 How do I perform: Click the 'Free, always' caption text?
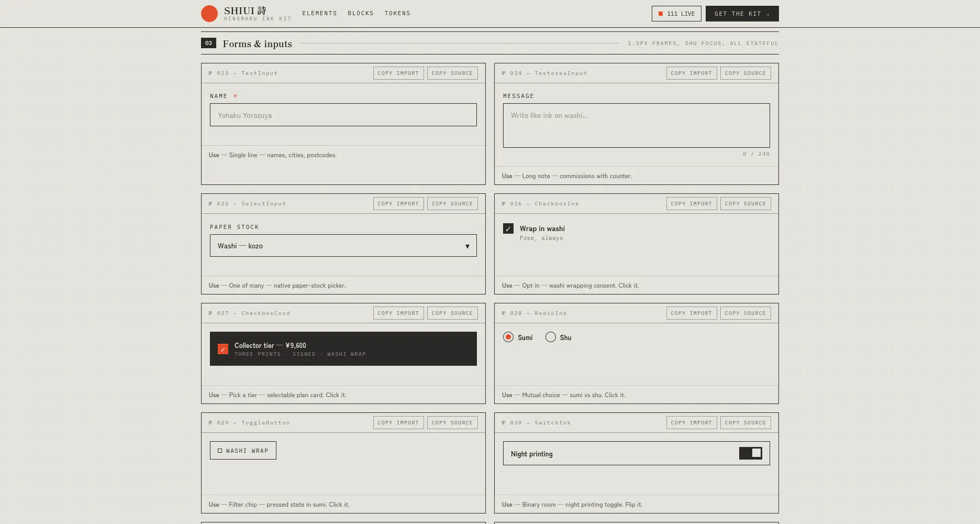pos(541,238)
